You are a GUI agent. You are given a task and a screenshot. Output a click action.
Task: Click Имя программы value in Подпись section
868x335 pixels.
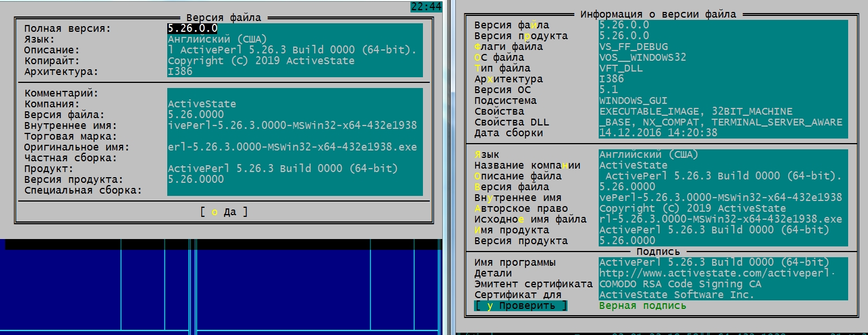pyautogui.click(x=723, y=262)
